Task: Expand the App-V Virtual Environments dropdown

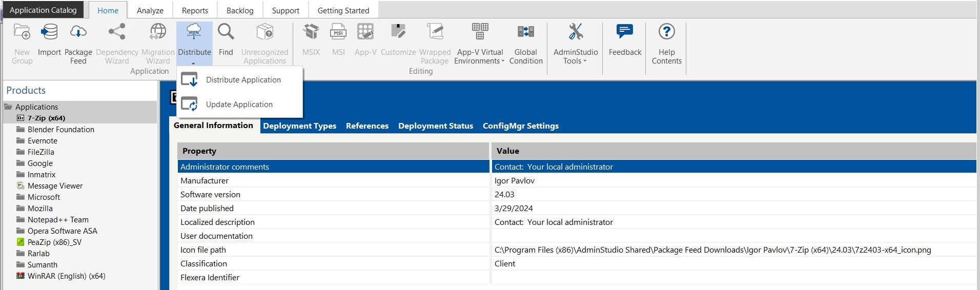Action: [x=479, y=56]
